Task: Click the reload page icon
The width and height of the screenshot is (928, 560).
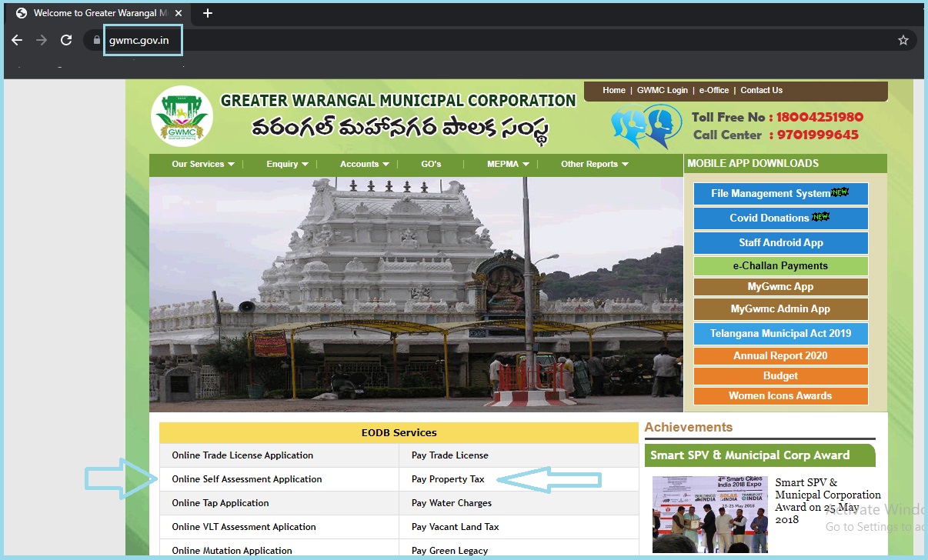Action: pyautogui.click(x=66, y=40)
